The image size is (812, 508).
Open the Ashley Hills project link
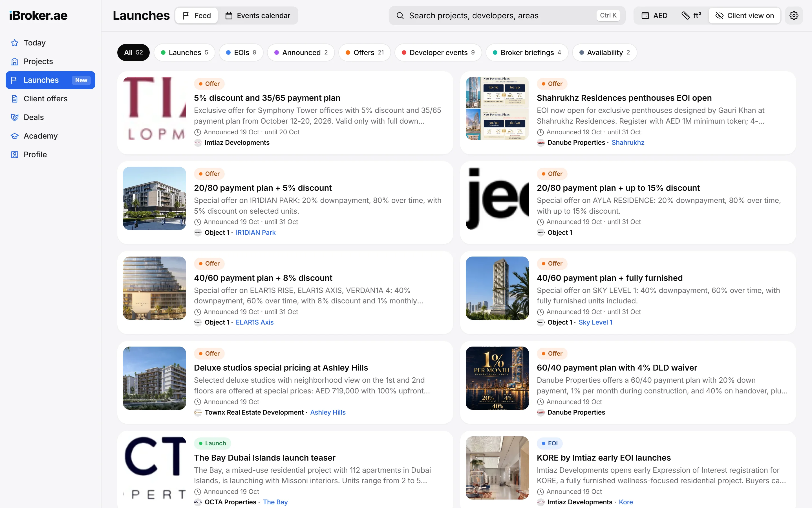pyautogui.click(x=328, y=412)
